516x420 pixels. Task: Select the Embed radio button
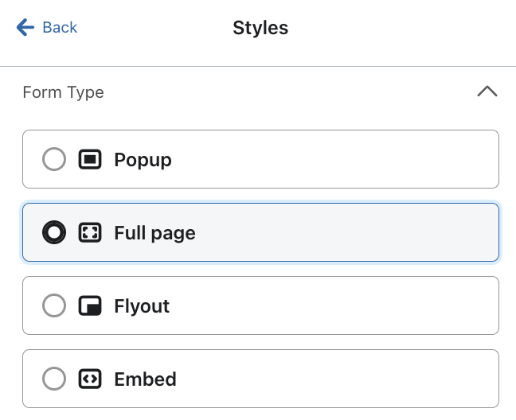tap(54, 379)
